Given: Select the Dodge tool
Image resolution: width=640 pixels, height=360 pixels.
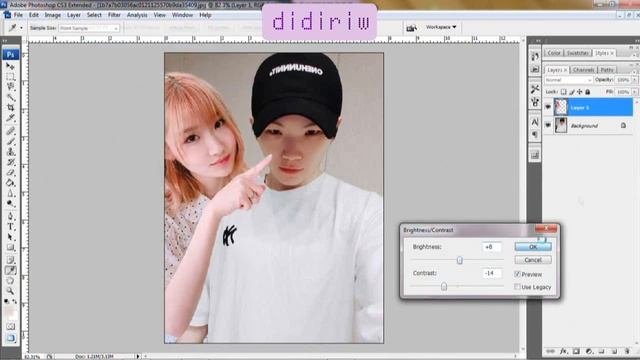Looking at the screenshot, I should (x=10, y=204).
